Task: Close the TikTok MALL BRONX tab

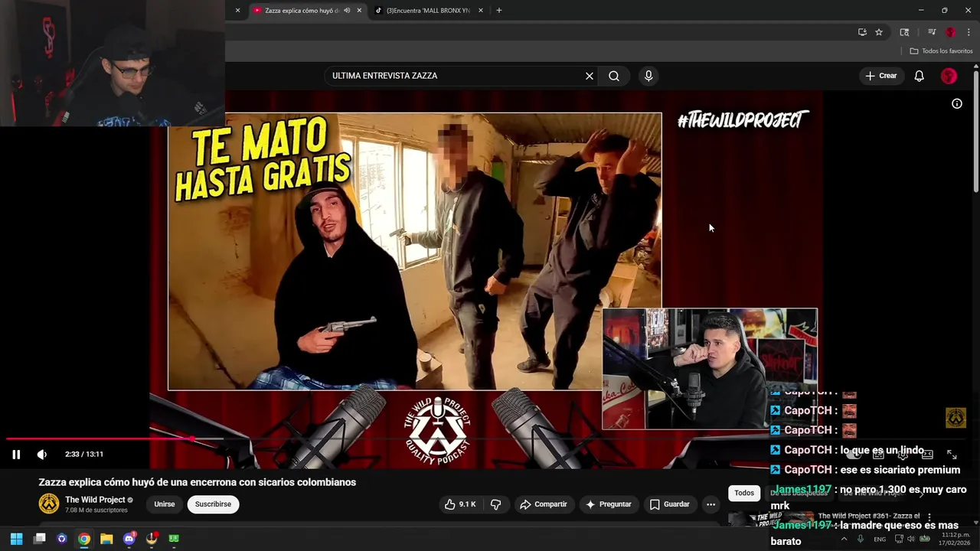Action: point(481,11)
